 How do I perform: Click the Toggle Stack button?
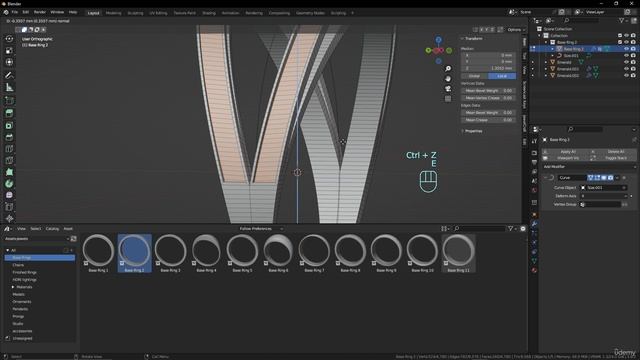coord(613,158)
